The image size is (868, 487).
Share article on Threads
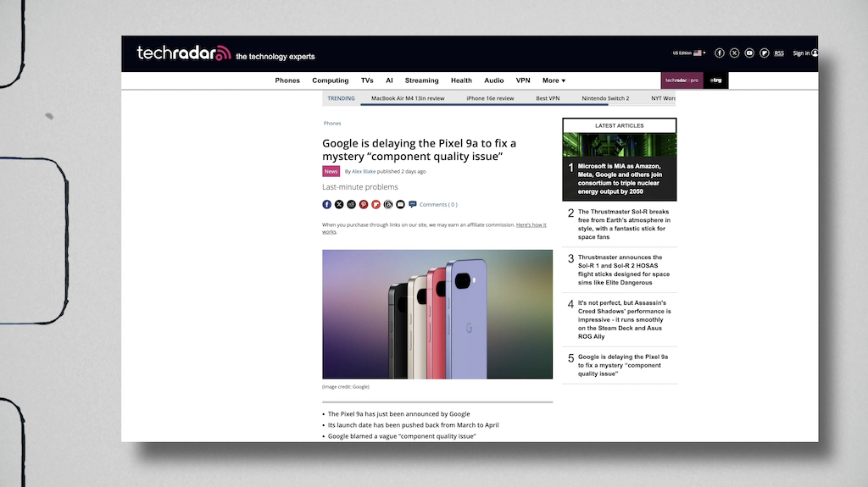pos(388,204)
